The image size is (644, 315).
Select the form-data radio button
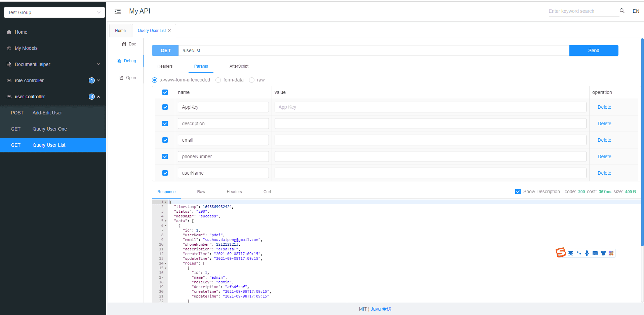tap(218, 80)
